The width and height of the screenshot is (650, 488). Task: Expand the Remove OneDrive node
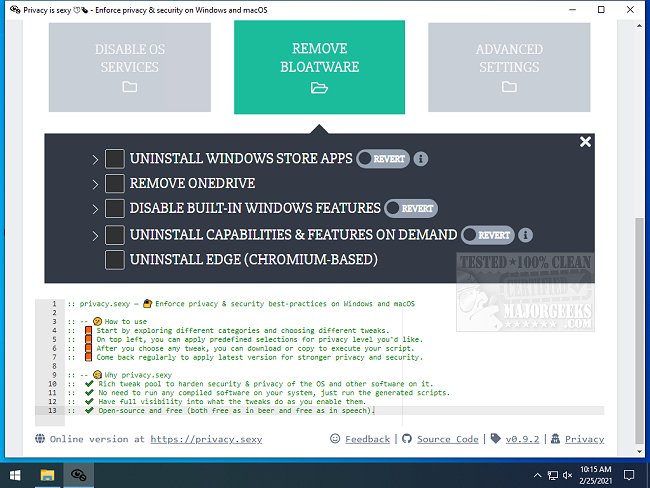[x=95, y=185]
